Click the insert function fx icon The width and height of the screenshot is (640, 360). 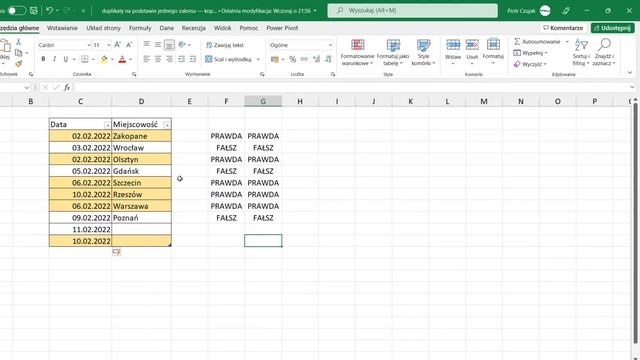coord(67,87)
